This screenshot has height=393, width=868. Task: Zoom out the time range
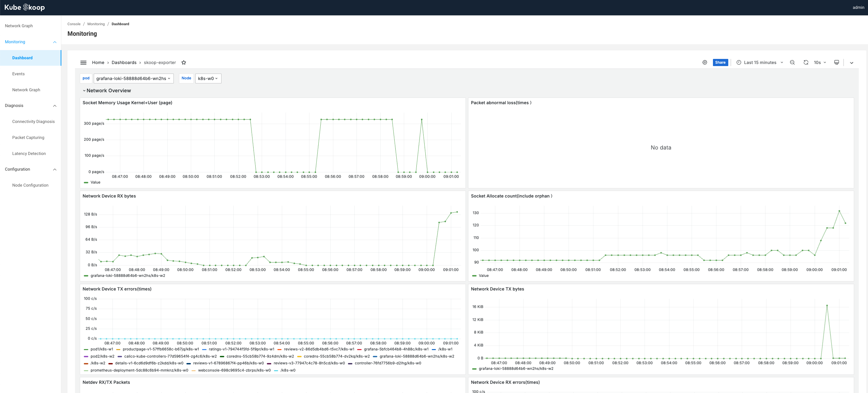(x=792, y=62)
